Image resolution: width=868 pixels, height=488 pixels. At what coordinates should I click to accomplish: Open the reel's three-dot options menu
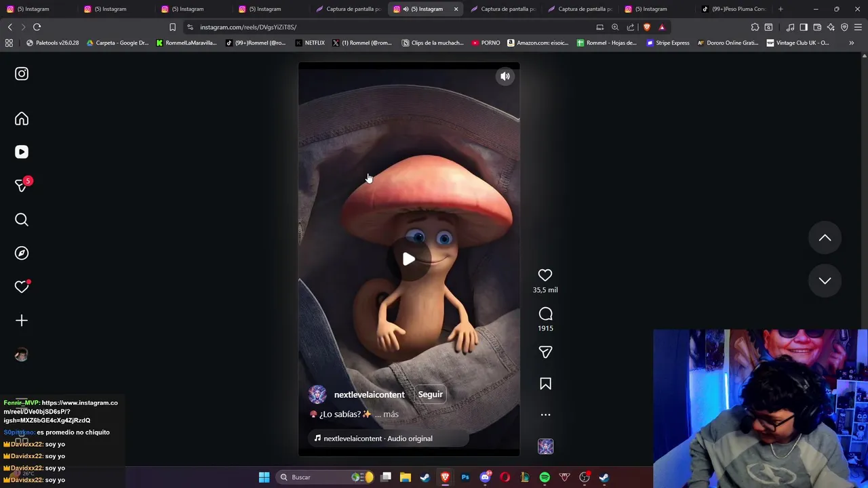click(545, 415)
